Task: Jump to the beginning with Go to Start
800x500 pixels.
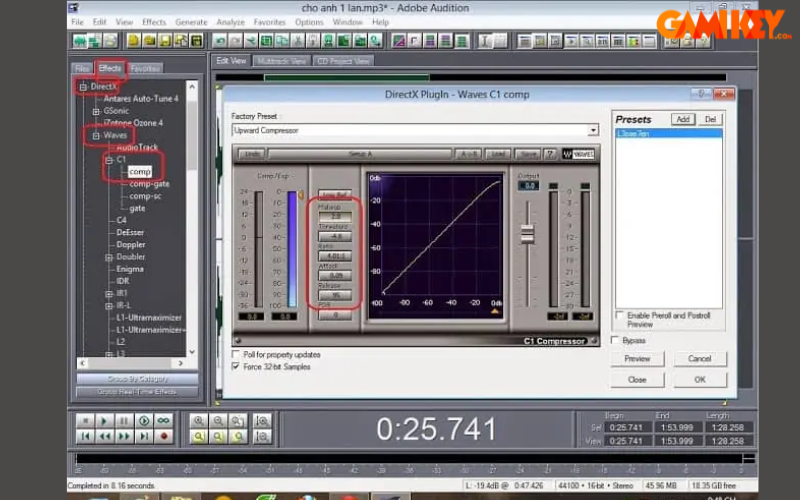Action: click(85, 436)
